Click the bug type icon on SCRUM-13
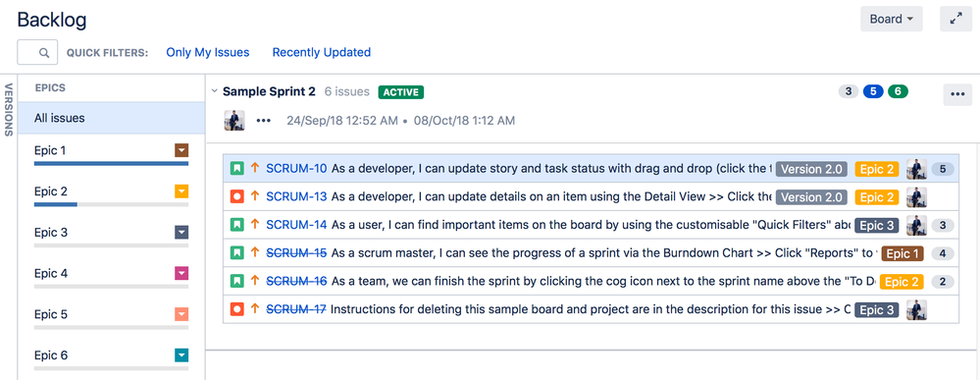 coord(236,196)
